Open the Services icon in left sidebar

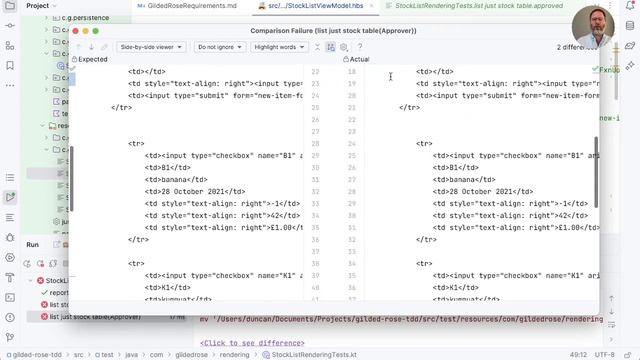click(x=10, y=258)
